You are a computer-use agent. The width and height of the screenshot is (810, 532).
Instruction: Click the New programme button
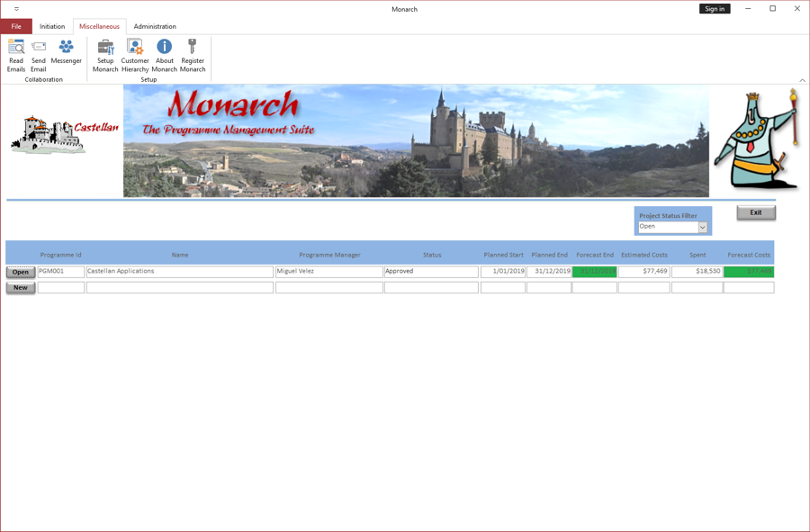tap(21, 288)
